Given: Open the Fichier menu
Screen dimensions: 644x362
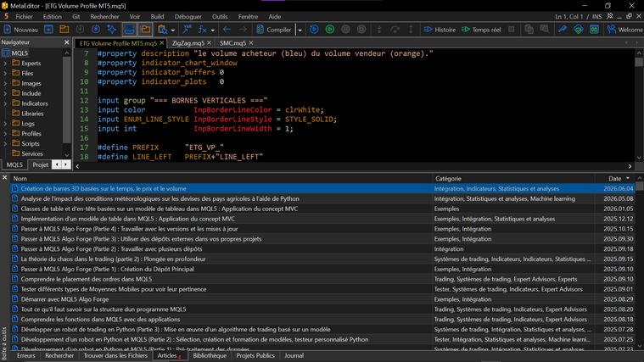Looking at the screenshot, I should point(24,16).
